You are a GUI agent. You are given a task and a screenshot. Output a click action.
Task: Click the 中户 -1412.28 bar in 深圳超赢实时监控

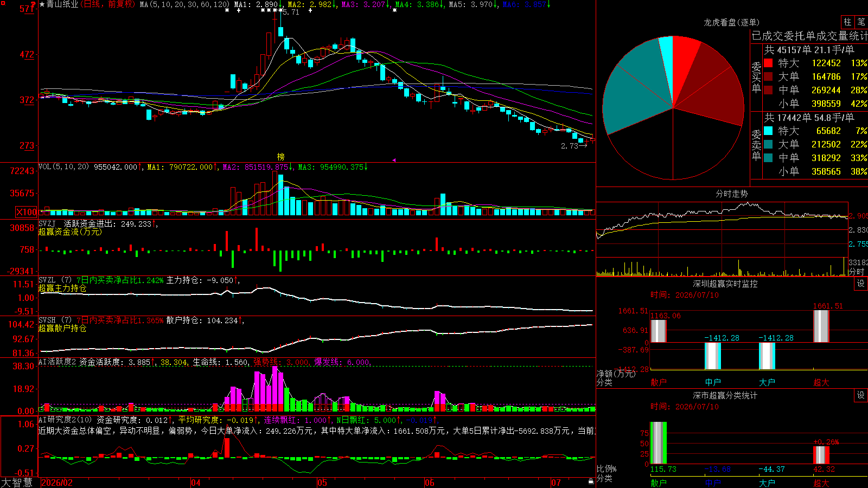point(713,356)
